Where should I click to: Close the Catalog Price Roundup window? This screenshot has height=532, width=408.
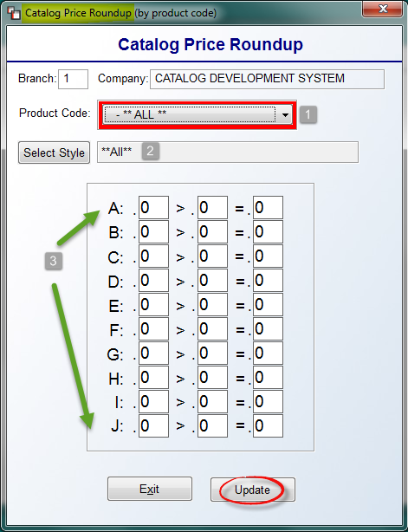(383, 9)
